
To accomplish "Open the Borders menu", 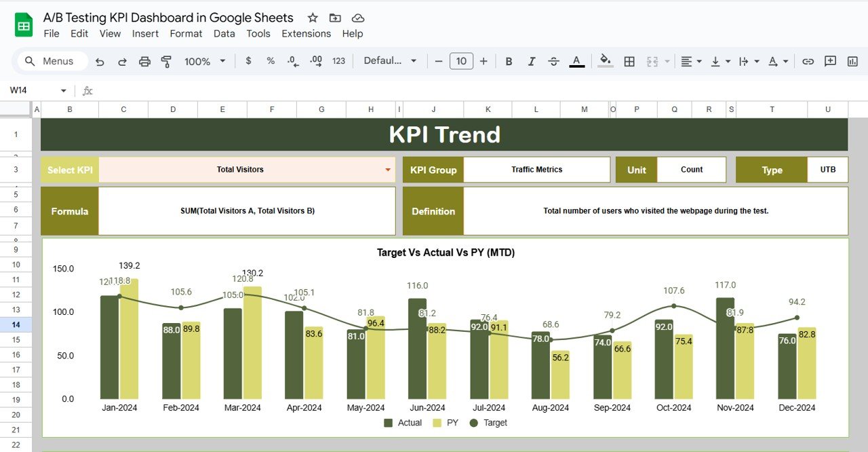I will [629, 60].
